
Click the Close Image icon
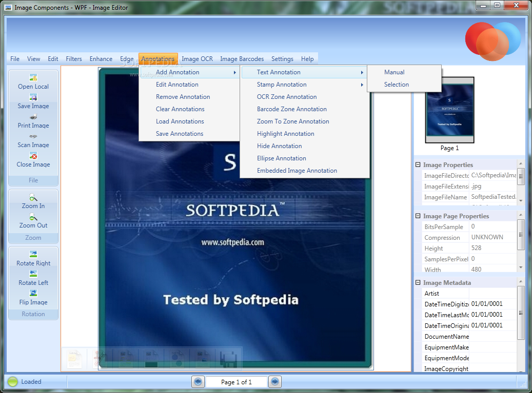33,156
